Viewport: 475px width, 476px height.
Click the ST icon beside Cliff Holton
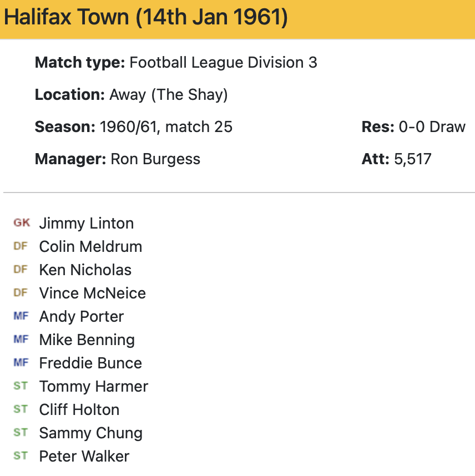pos(21,409)
